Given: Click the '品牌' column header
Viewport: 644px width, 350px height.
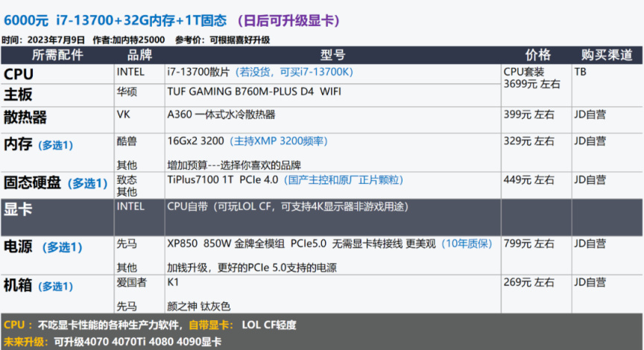Looking at the screenshot, I should click(139, 55).
